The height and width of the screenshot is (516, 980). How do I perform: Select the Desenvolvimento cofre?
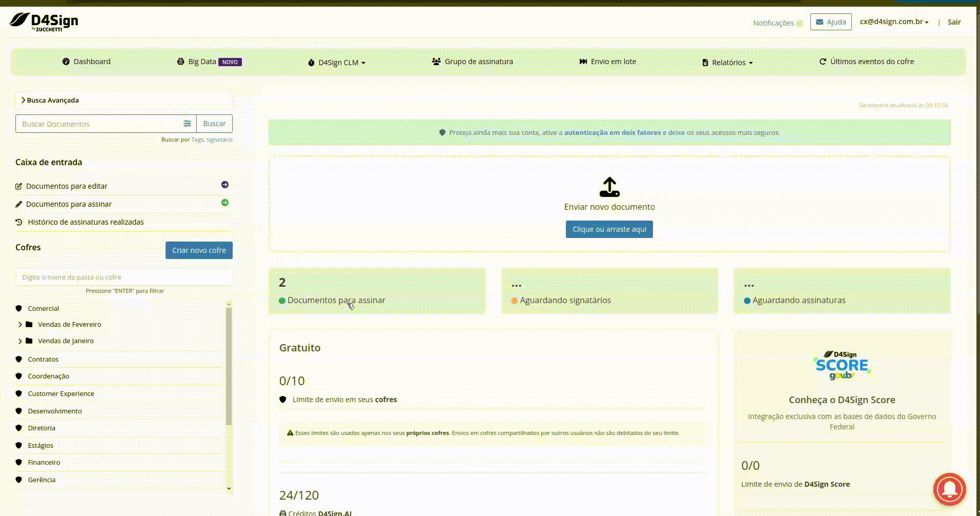[x=55, y=411]
